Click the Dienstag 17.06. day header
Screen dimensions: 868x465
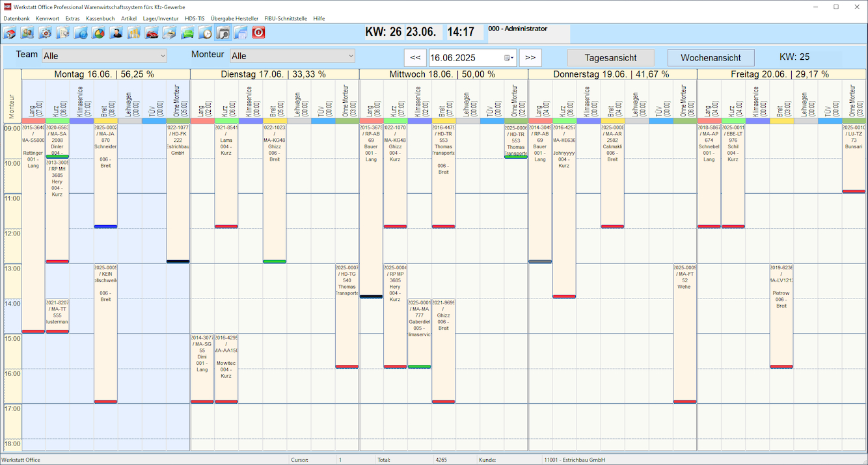(x=274, y=74)
